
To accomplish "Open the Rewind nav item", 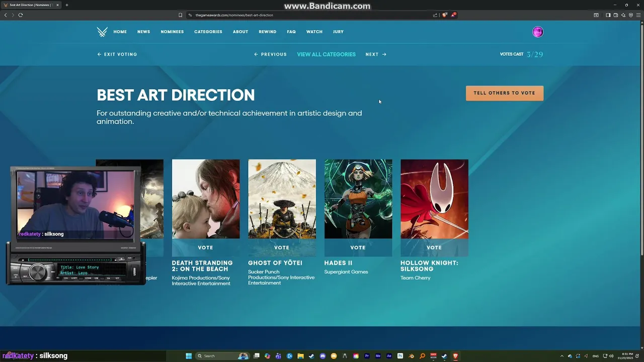I will (x=268, y=32).
